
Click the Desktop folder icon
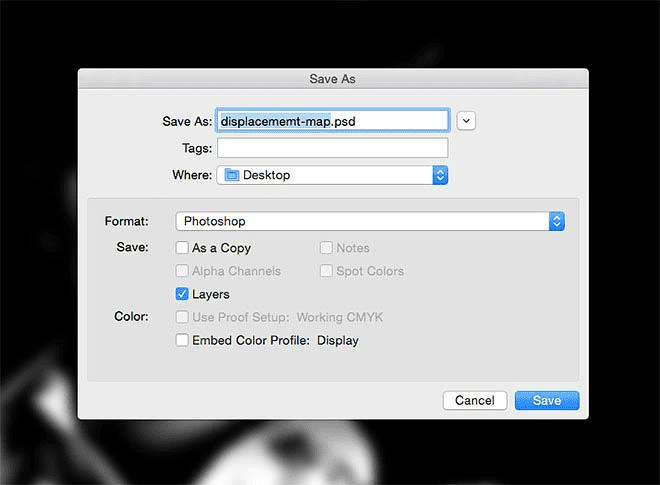232,175
